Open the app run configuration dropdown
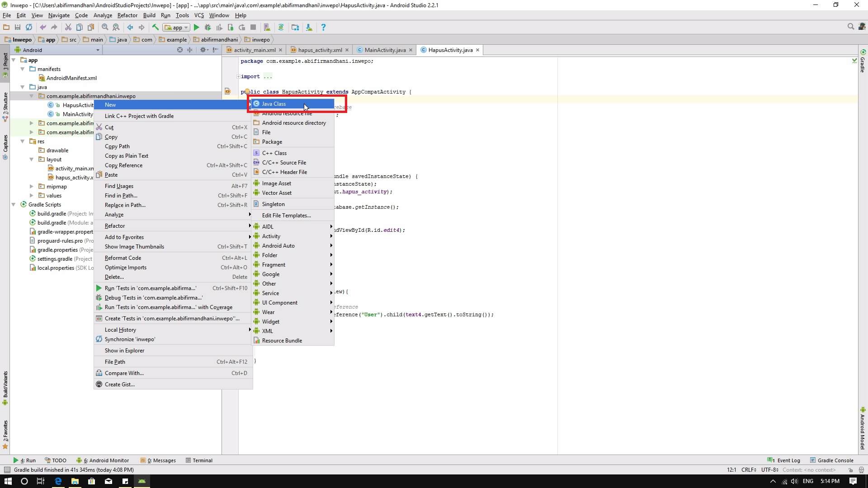Viewport: 868px width, 488px height. click(x=176, y=28)
